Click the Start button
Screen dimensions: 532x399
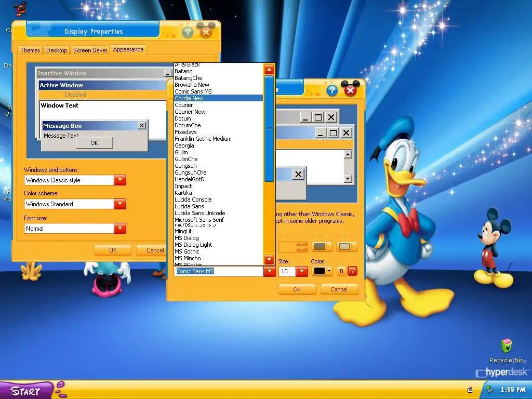[x=26, y=391]
